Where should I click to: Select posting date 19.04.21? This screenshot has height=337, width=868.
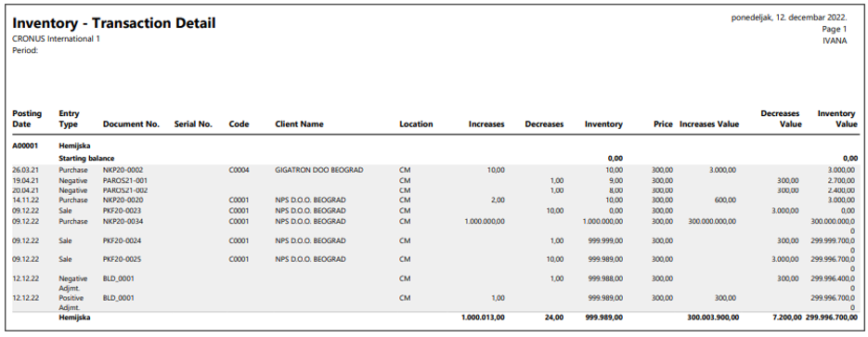click(x=25, y=180)
